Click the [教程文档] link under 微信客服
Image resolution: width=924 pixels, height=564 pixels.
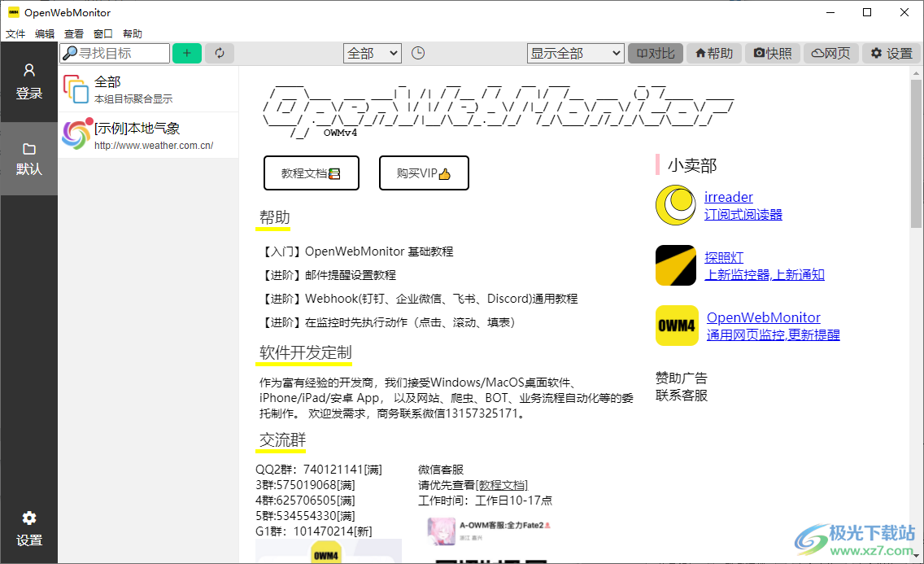pyautogui.click(x=502, y=485)
